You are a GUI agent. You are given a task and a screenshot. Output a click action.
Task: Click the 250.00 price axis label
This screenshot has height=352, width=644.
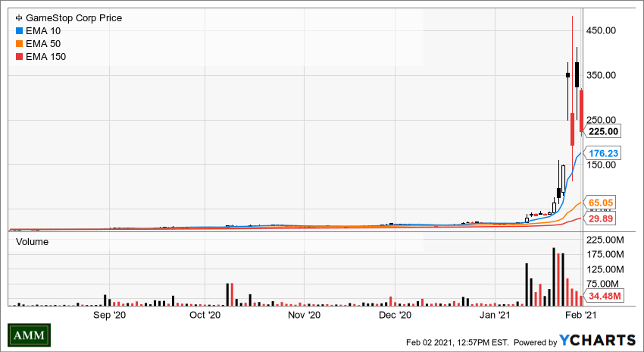(602, 120)
